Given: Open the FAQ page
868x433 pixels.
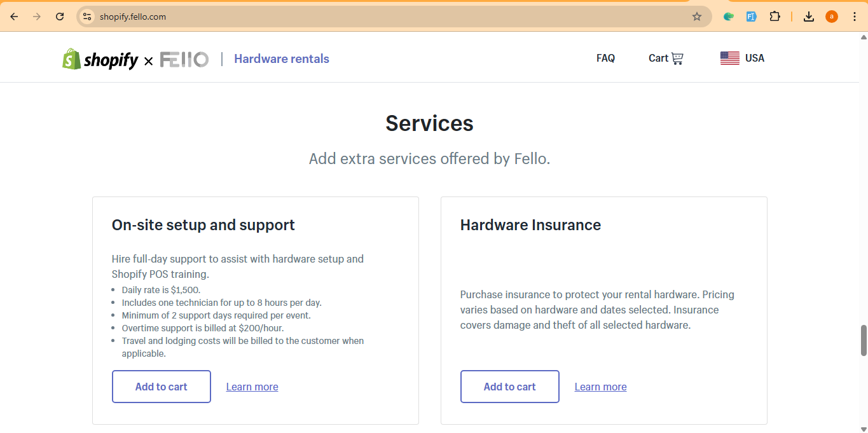Looking at the screenshot, I should [x=605, y=58].
